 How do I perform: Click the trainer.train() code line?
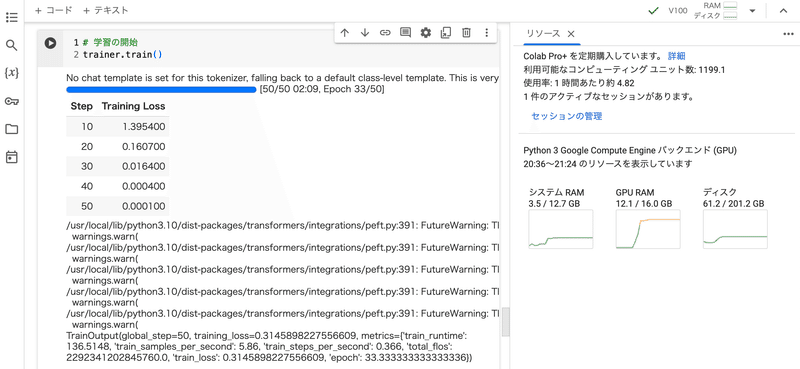coord(122,54)
